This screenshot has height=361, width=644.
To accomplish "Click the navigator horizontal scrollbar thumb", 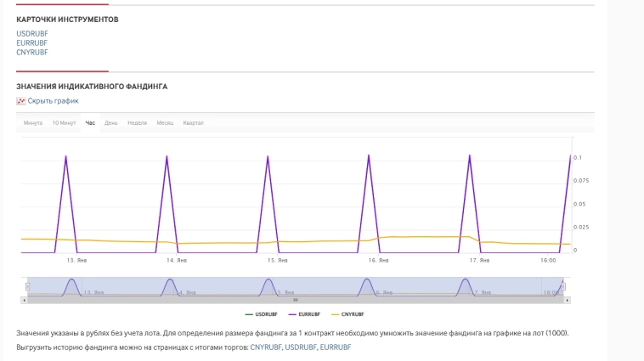I will tap(296, 300).
